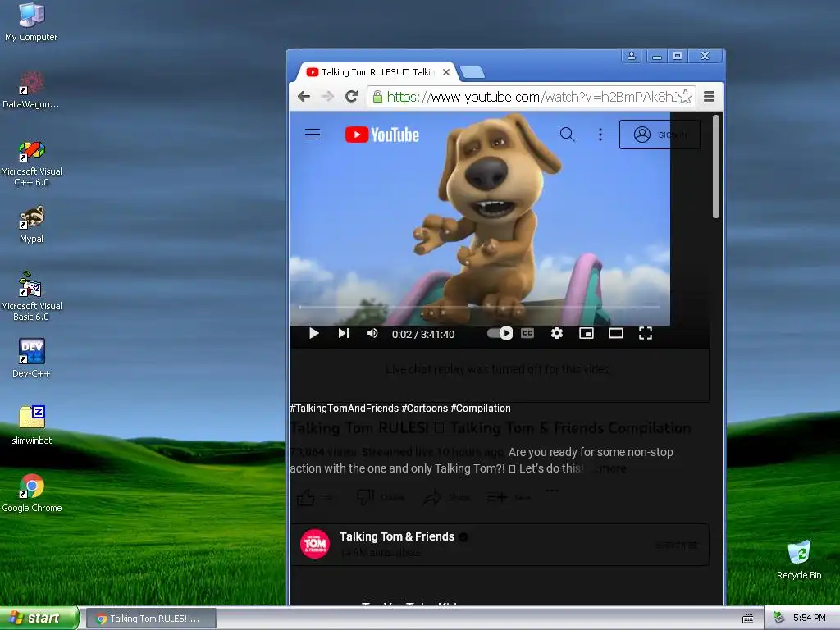
Task: Open Talking Tom & Friends channel avatar
Action: (315, 544)
